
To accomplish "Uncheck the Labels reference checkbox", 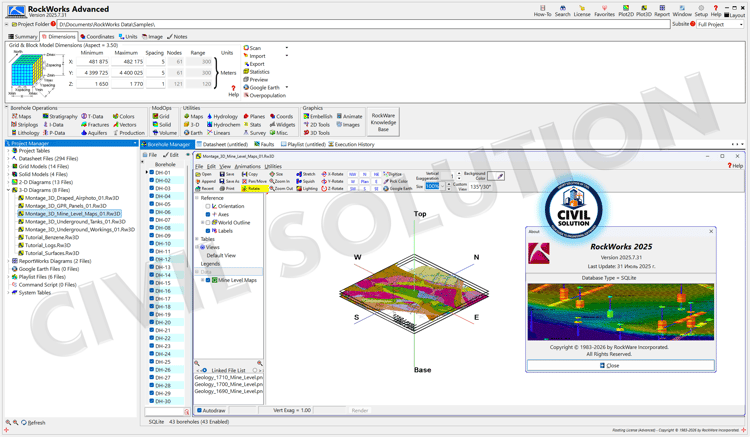I will coord(208,230).
